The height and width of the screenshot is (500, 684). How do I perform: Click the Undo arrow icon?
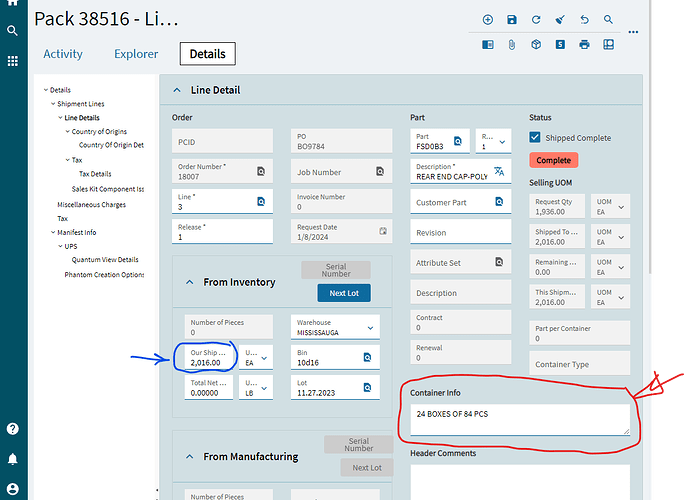point(584,20)
